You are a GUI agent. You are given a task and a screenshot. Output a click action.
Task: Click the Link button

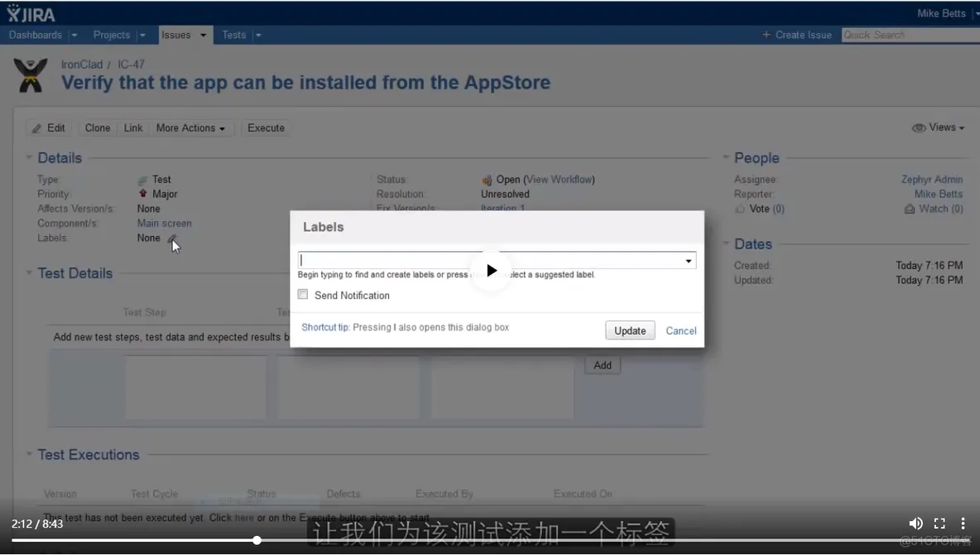click(x=133, y=128)
